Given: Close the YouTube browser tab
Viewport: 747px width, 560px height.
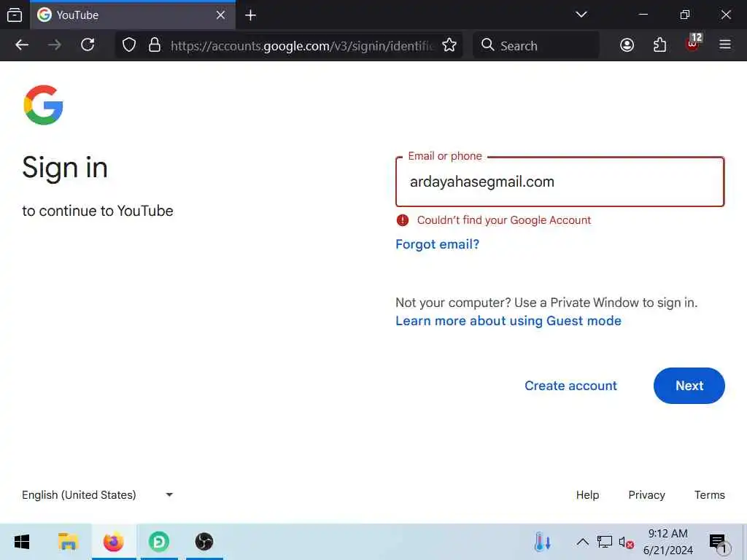Looking at the screenshot, I should tap(220, 15).
